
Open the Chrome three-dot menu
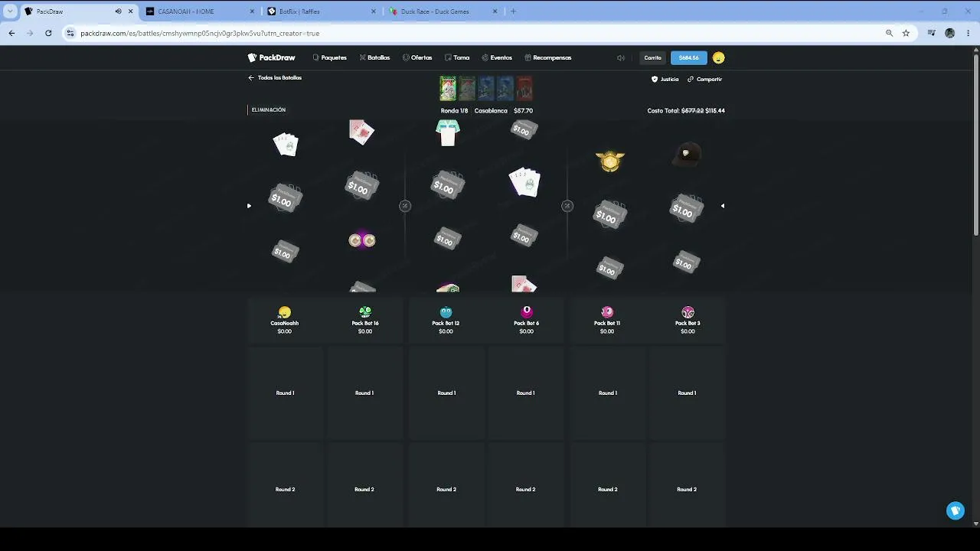969,33
